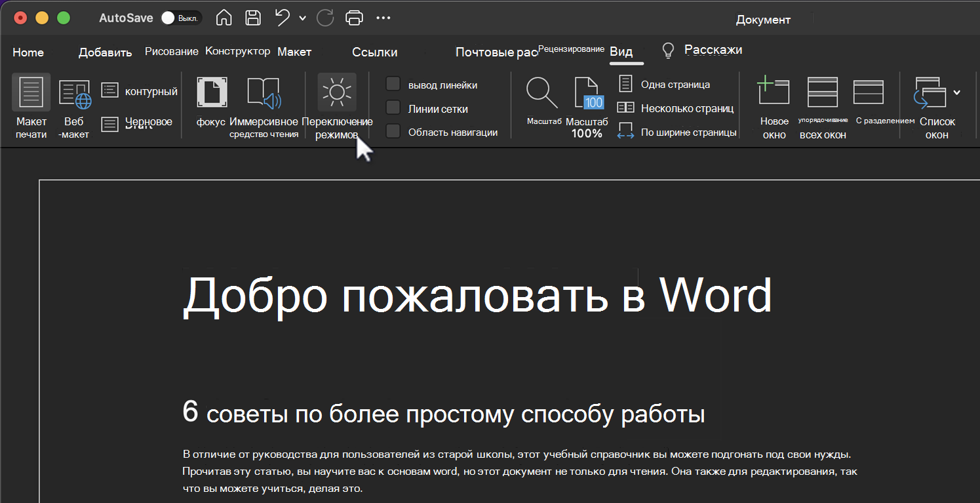980x503 pixels.
Task: Toggle the AutoSave switch
Action: (x=181, y=18)
